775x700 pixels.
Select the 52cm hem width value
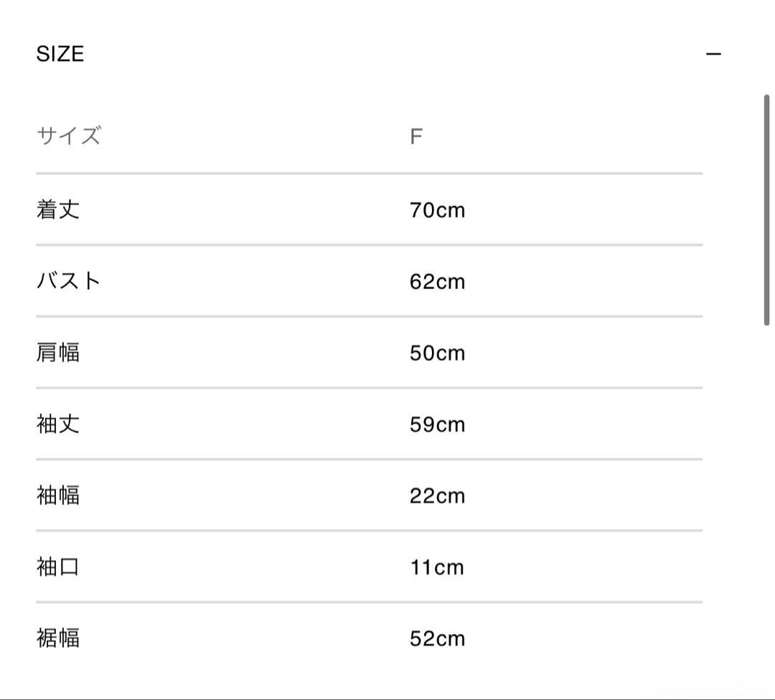[437, 639]
